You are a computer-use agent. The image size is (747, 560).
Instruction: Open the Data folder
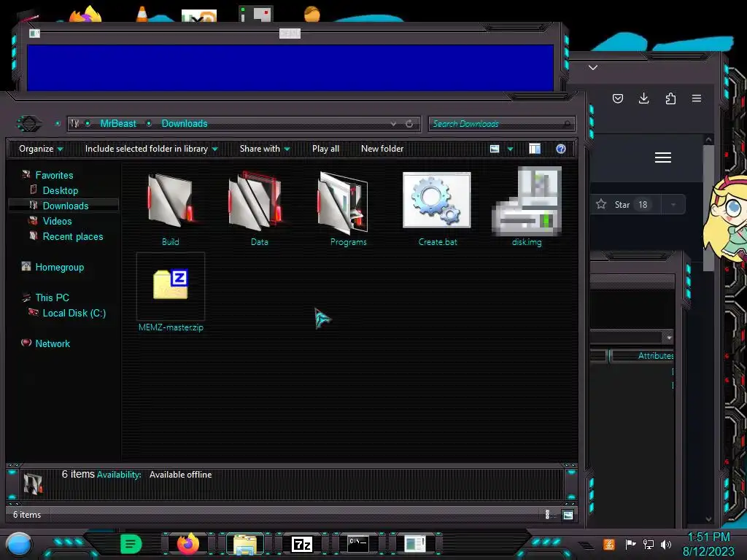click(x=259, y=208)
